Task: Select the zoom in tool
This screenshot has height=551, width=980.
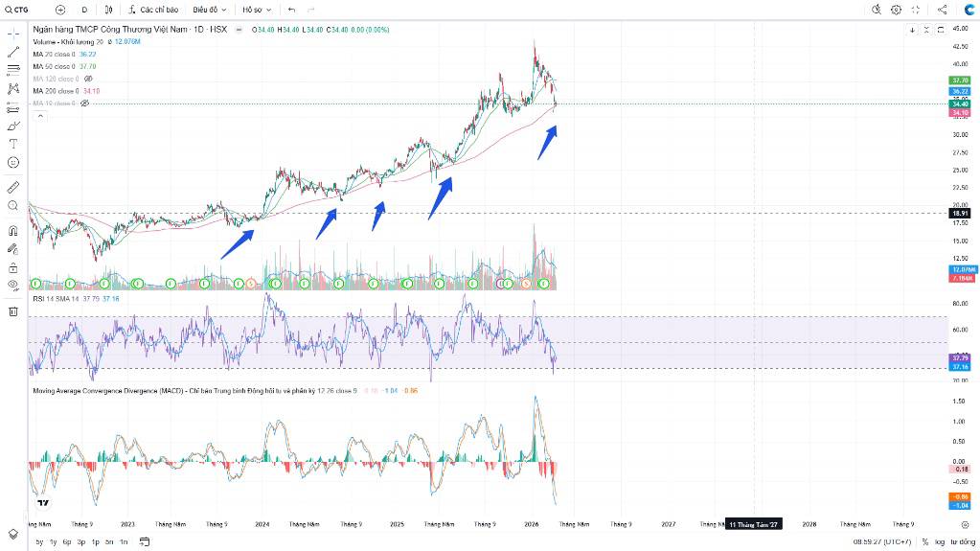Action: coord(13,206)
